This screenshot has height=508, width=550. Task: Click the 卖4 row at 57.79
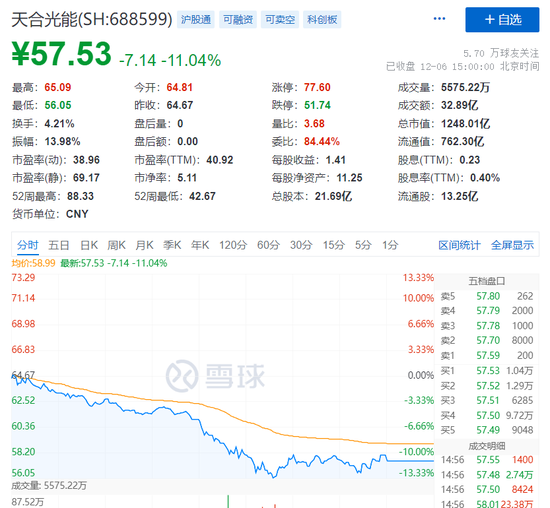pos(487,310)
